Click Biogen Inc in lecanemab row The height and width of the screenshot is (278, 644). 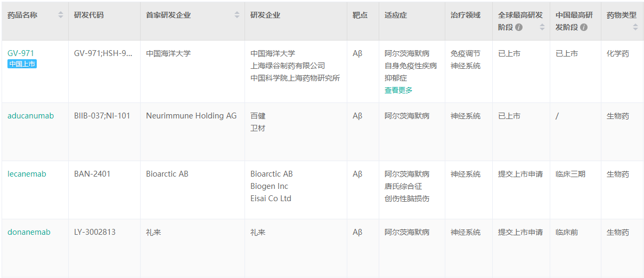(x=269, y=186)
